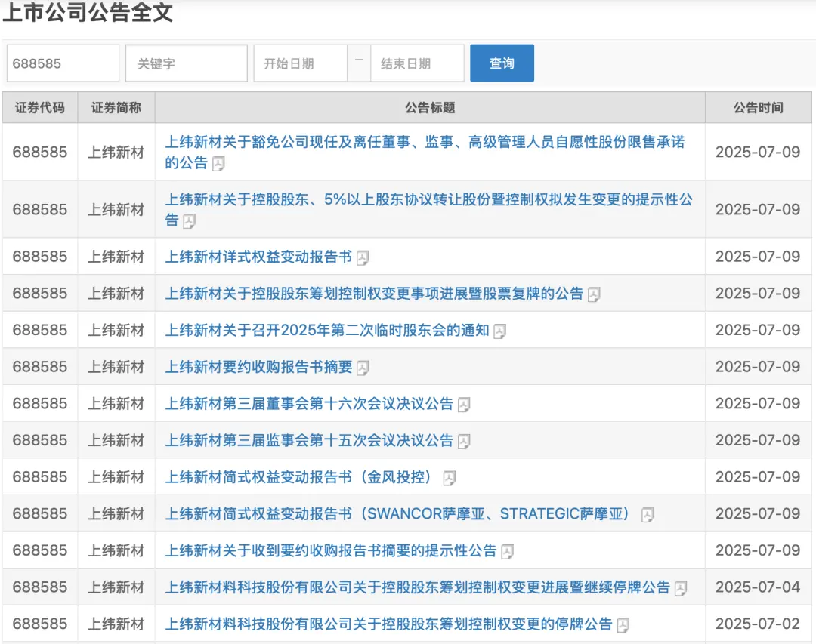Image resolution: width=816 pixels, height=644 pixels.
Task: Click the 公告时间 column header
Action: tap(758, 108)
